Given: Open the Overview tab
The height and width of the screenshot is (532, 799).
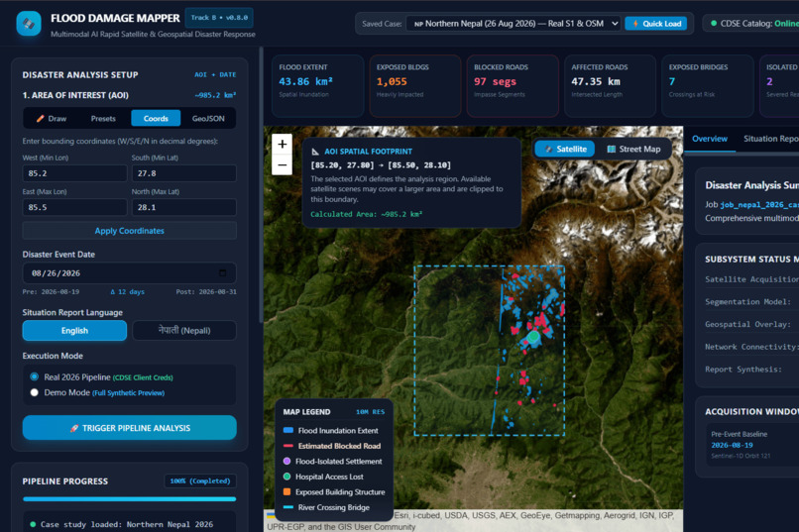Looking at the screenshot, I should point(710,139).
